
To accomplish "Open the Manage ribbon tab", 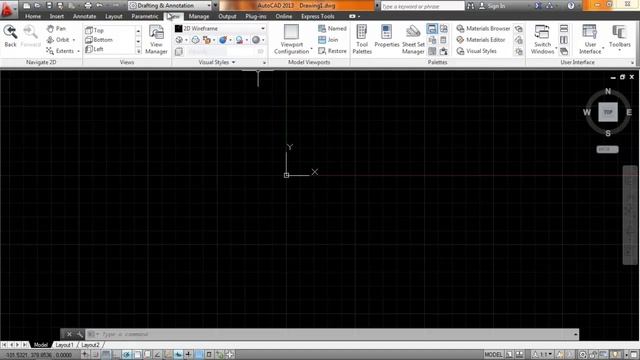I will click(199, 16).
